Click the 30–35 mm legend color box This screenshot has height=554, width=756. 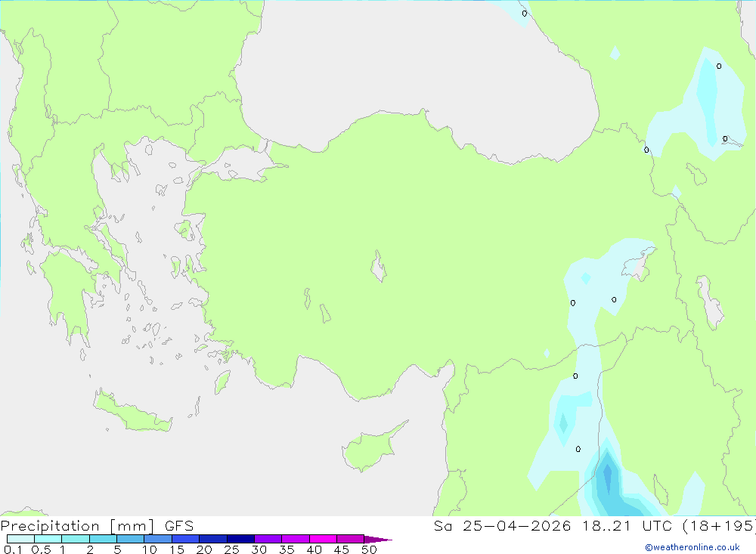tap(268, 539)
